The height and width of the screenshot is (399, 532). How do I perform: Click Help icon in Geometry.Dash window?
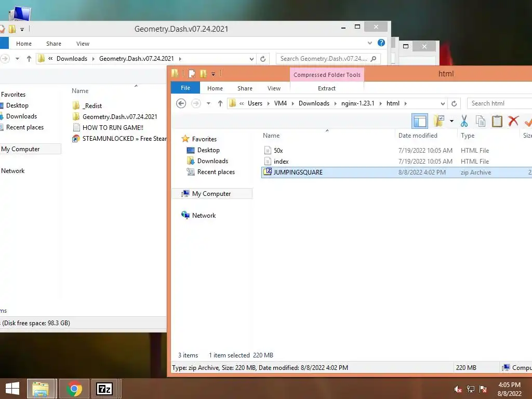coord(381,43)
